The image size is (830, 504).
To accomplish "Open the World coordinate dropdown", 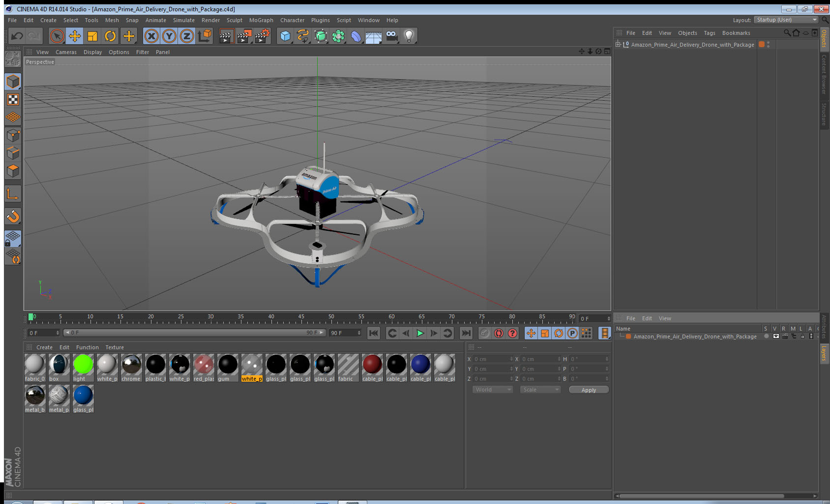I will coord(492,390).
